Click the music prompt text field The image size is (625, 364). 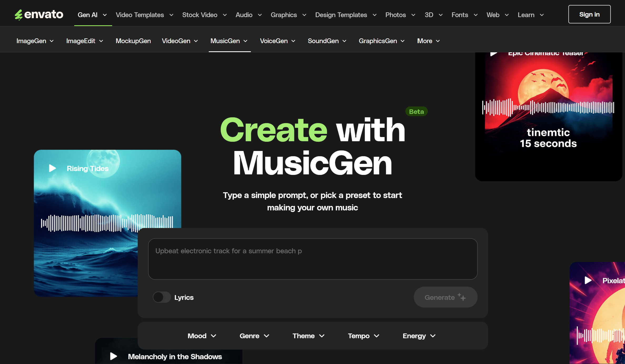(313, 259)
